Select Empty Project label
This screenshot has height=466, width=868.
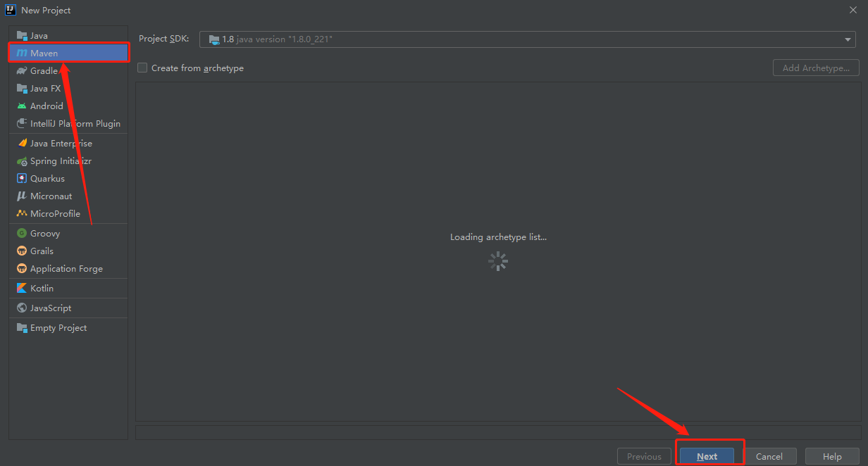point(58,327)
